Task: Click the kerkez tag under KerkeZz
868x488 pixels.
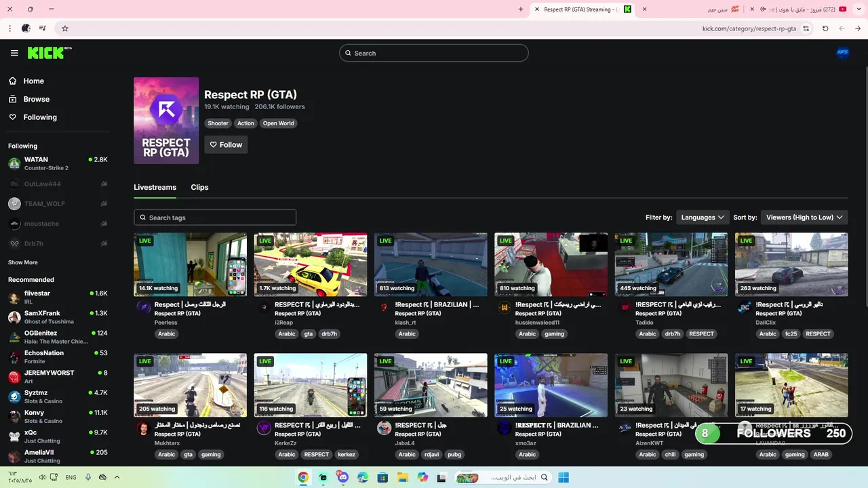Action: (x=347, y=454)
